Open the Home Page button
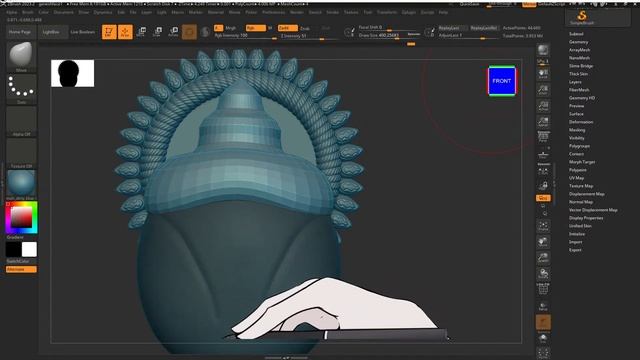 pyautogui.click(x=20, y=32)
